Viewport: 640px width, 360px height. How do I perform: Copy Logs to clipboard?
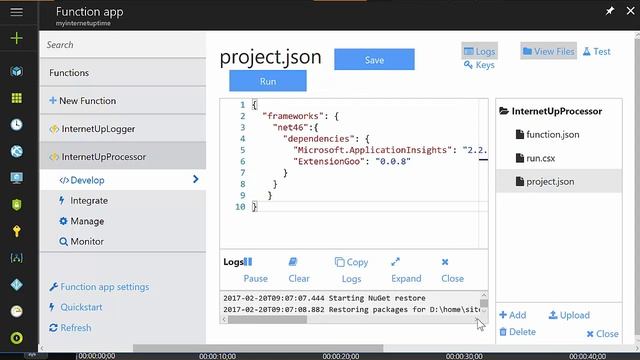[x=351, y=270]
